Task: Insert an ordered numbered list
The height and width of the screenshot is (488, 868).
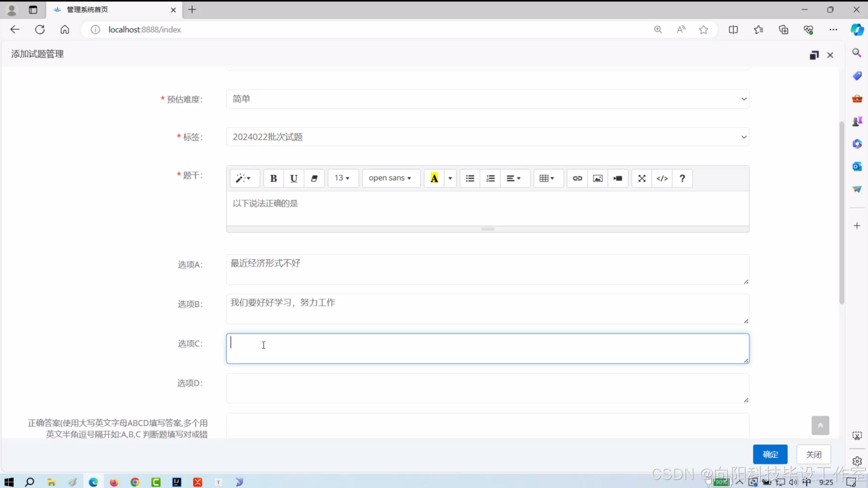Action: [x=490, y=178]
